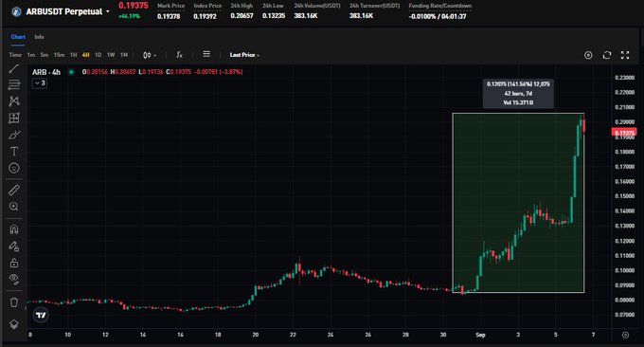Click the Index Price label
Image resolution: width=644 pixels, height=347 pixels.
[x=207, y=6]
